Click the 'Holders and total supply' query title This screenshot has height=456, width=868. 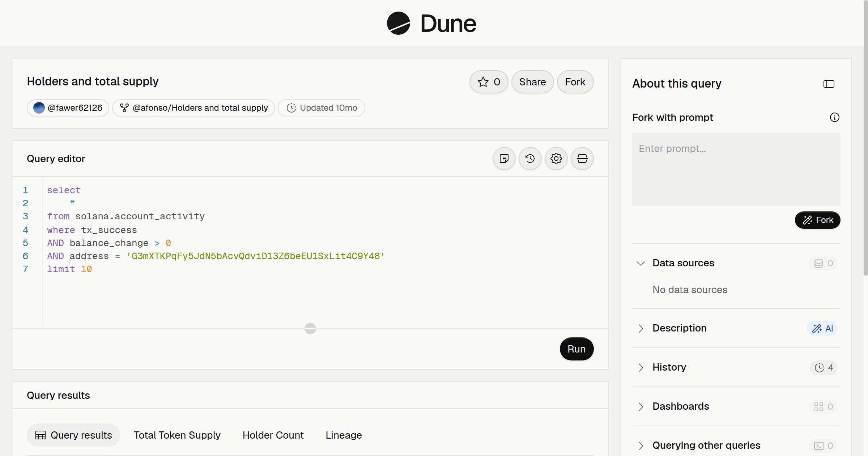tap(93, 81)
